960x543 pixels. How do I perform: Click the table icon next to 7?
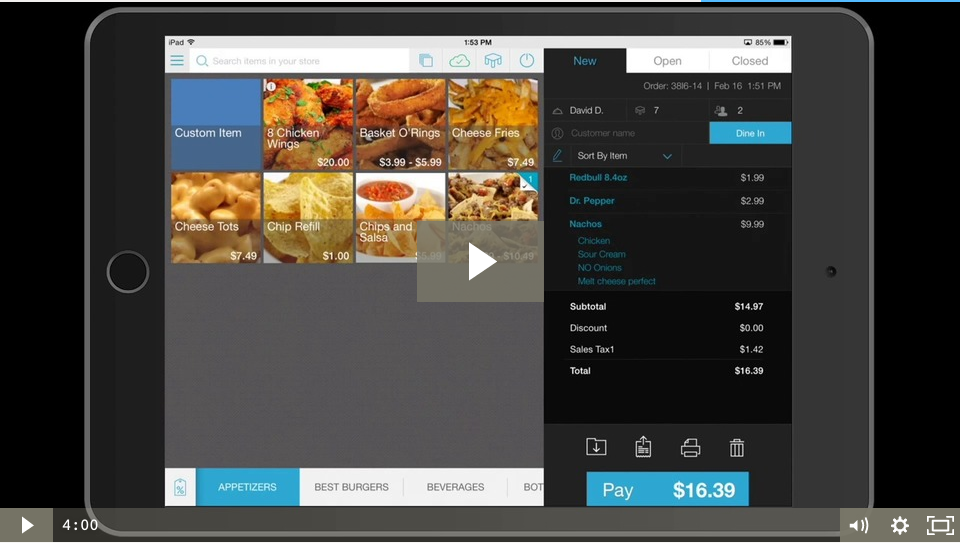pyautogui.click(x=640, y=110)
